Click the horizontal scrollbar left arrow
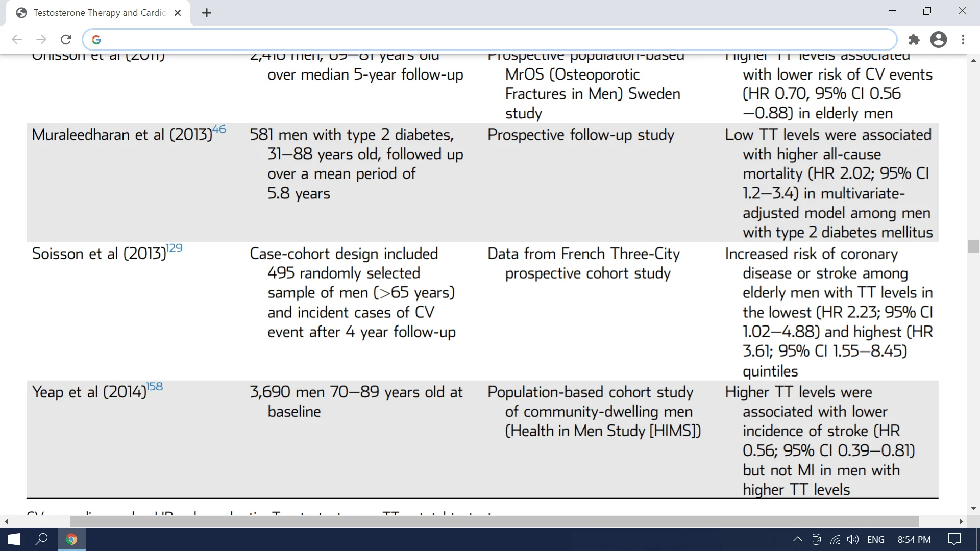This screenshot has width=980, height=551. pyautogui.click(x=6, y=521)
